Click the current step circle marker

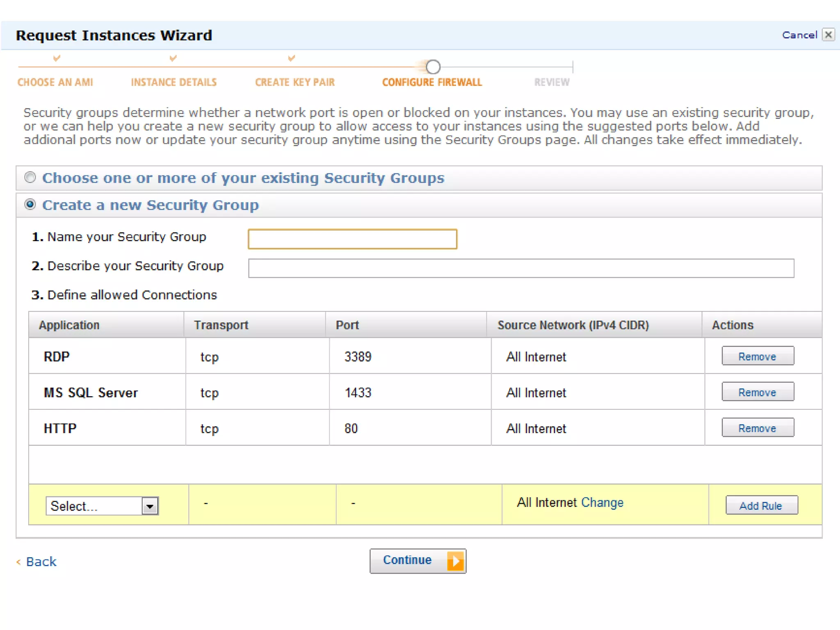pyautogui.click(x=433, y=66)
